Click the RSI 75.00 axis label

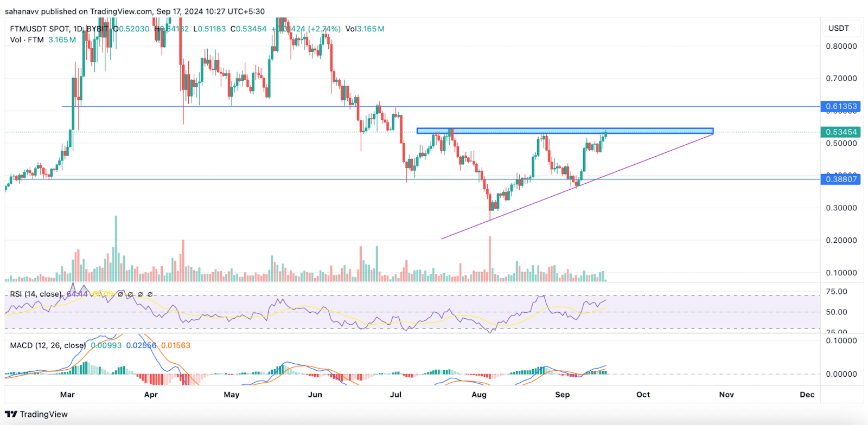[x=837, y=291]
